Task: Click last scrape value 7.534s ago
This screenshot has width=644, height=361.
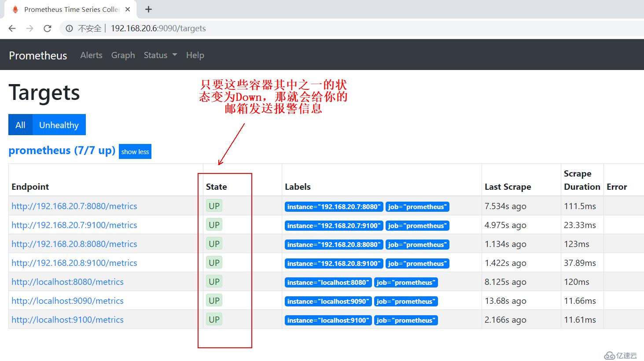Action: point(505,206)
